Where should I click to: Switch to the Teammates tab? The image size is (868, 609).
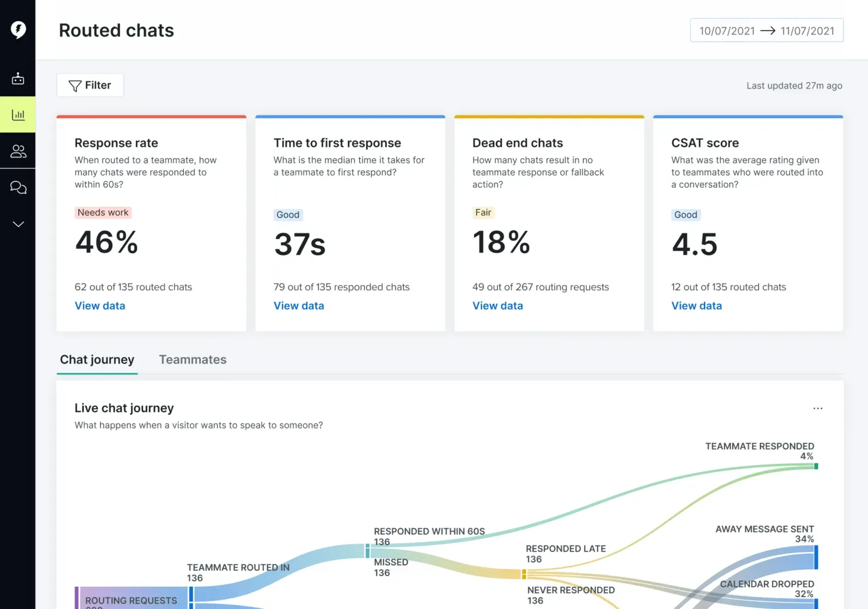click(x=193, y=359)
